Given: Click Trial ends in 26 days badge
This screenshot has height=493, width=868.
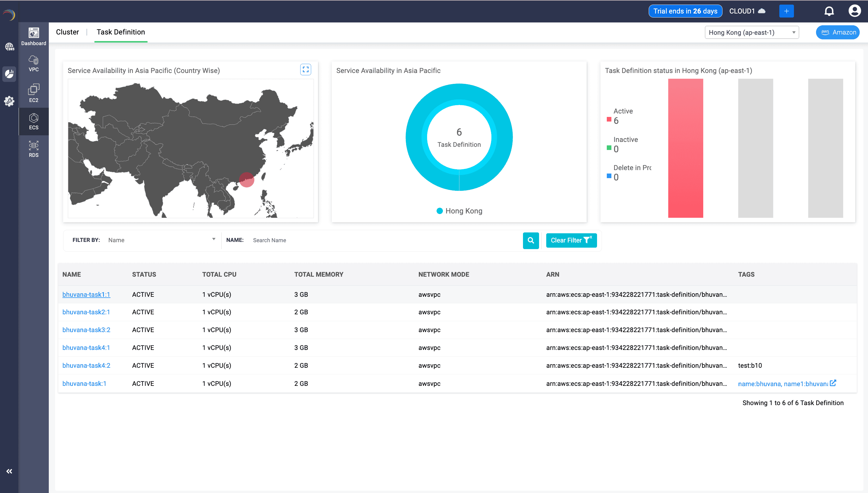Looking at the screenshot, I should [685, 11].
